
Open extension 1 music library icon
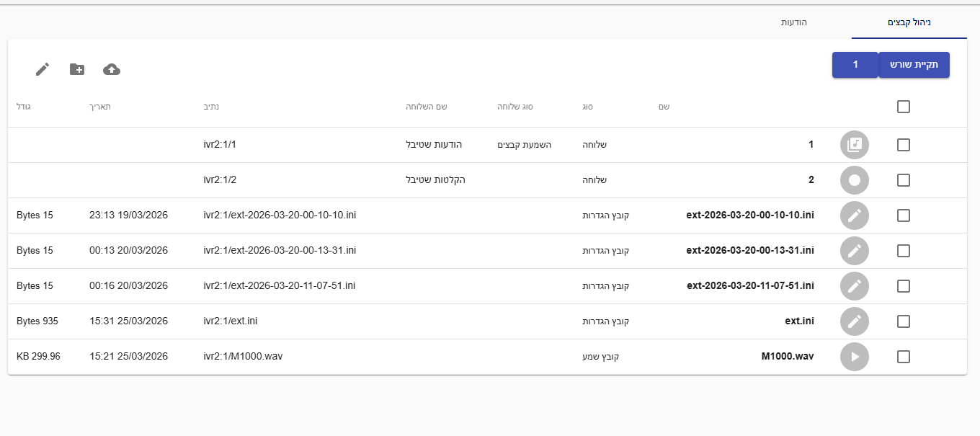tap(854, 145)
